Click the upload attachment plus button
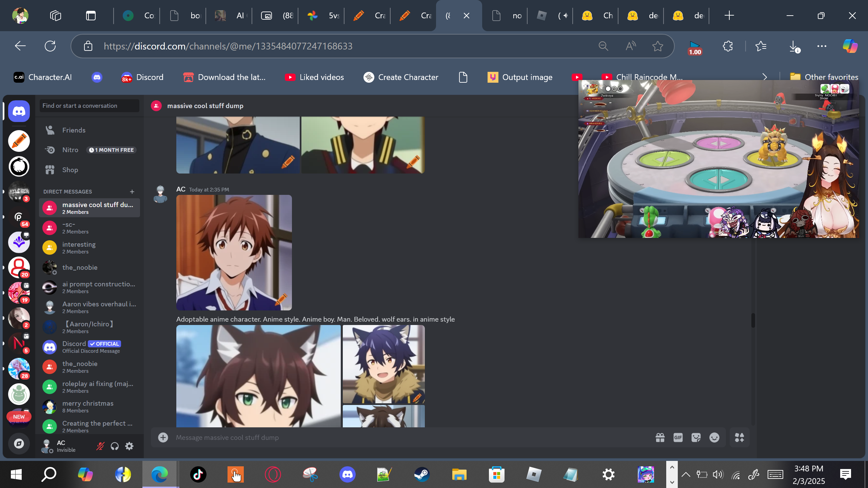This screenshot has height=488, width=868. 163,438
